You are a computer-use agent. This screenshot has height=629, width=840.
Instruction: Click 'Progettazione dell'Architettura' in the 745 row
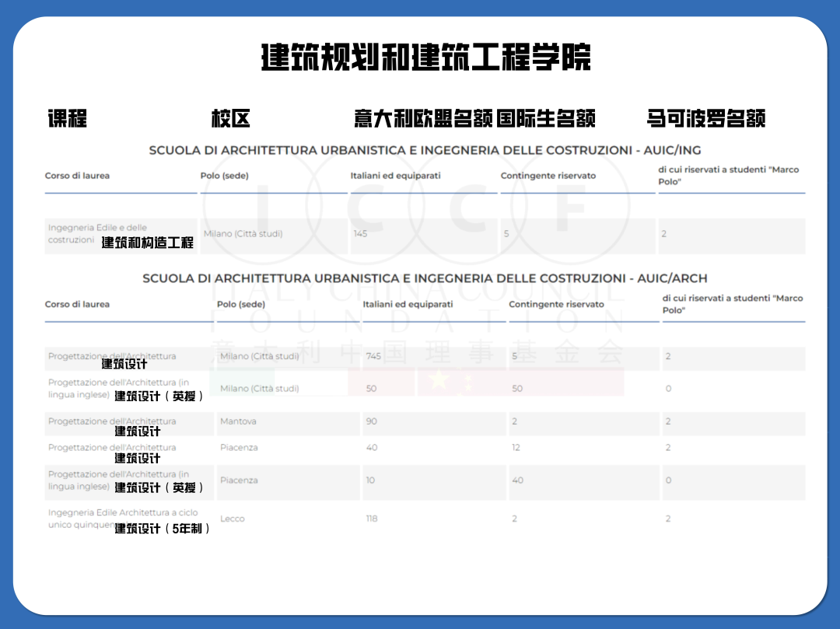(112, 356)
